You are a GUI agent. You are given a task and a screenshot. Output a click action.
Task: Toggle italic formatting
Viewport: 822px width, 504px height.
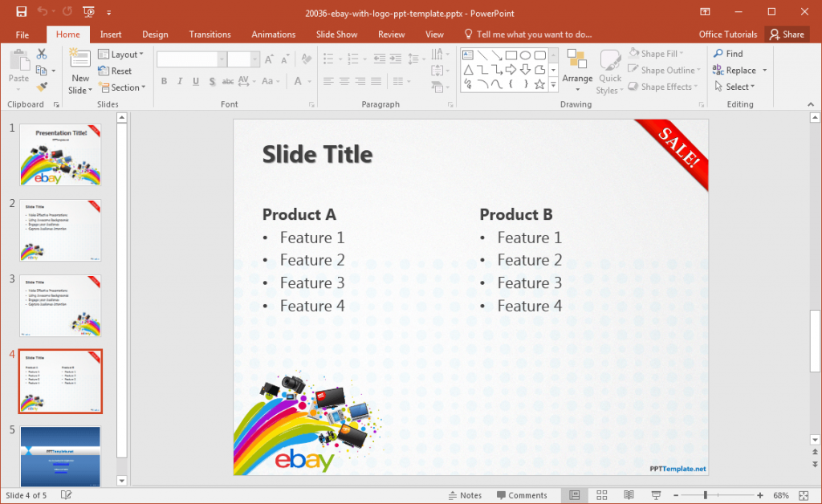pos(178,81)
